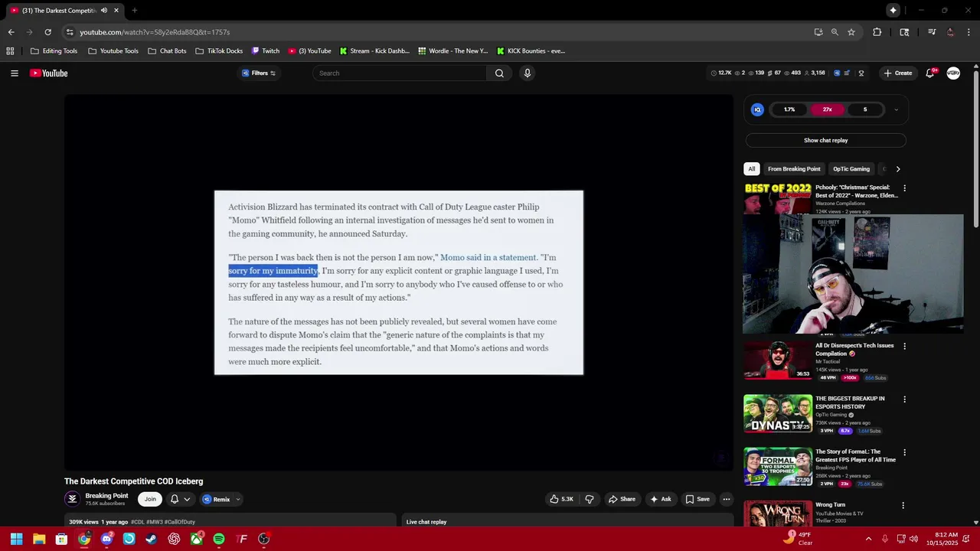Image resolution: width=980 pixels, height=551 pixels.
Task: Open Chrome media control icon
Action: coord(932,32)
